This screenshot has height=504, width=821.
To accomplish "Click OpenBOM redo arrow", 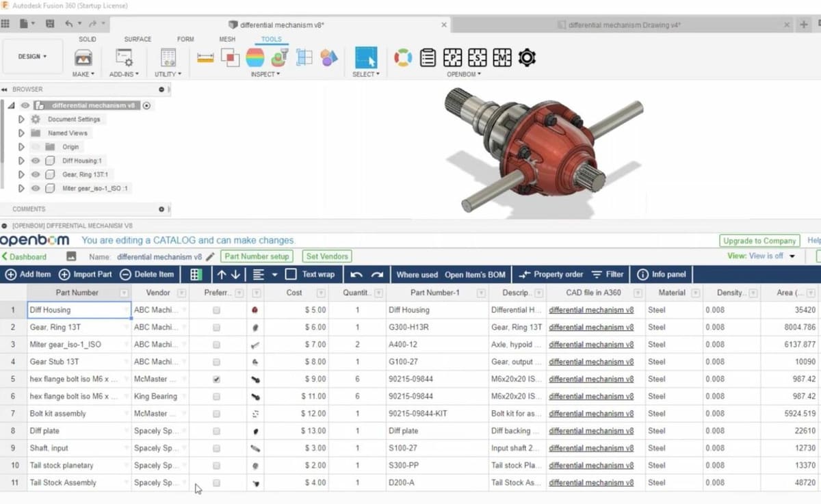I will point(377,275).
